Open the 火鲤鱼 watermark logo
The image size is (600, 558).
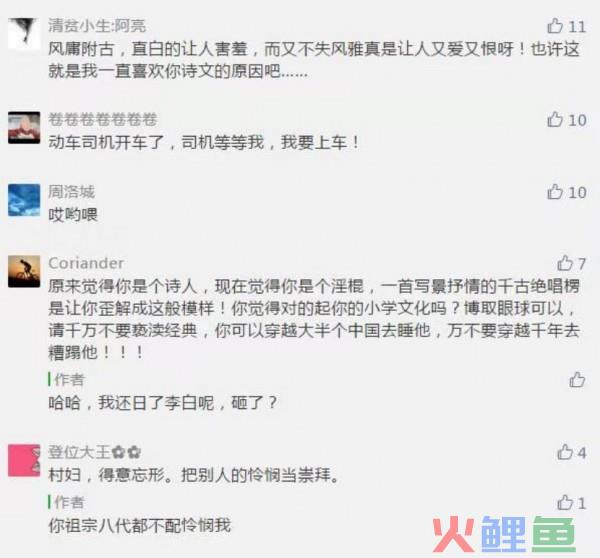coord(504,534)
